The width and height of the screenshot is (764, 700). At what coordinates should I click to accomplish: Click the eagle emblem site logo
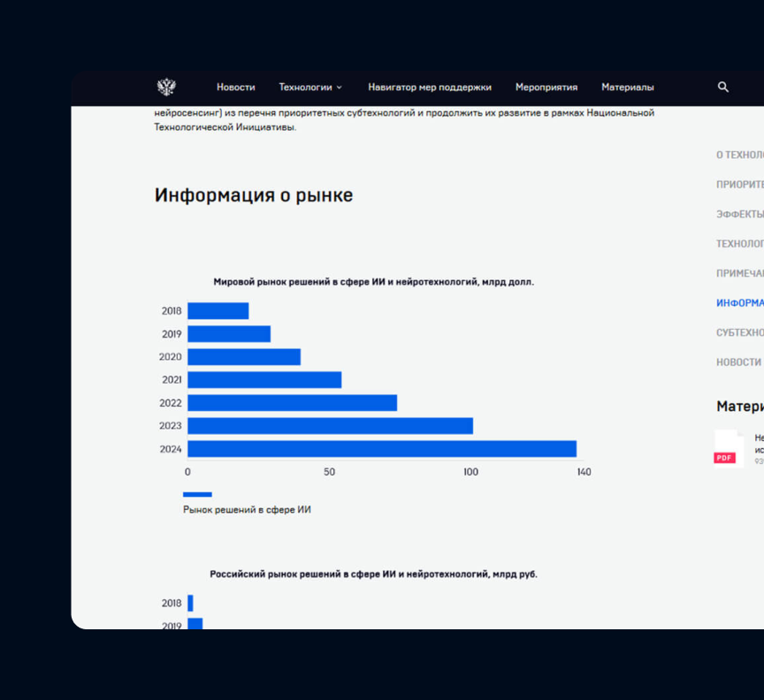[x=166, y=87]
